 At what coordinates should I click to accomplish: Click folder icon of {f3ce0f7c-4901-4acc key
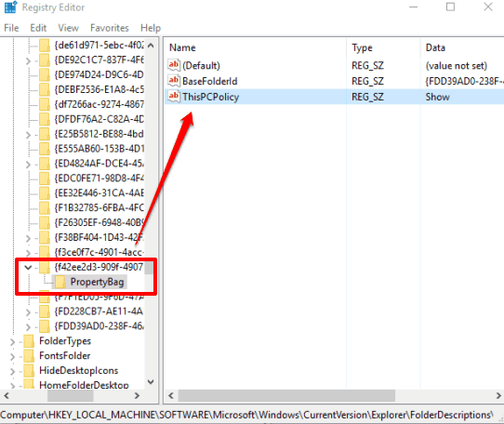(45, 252)
